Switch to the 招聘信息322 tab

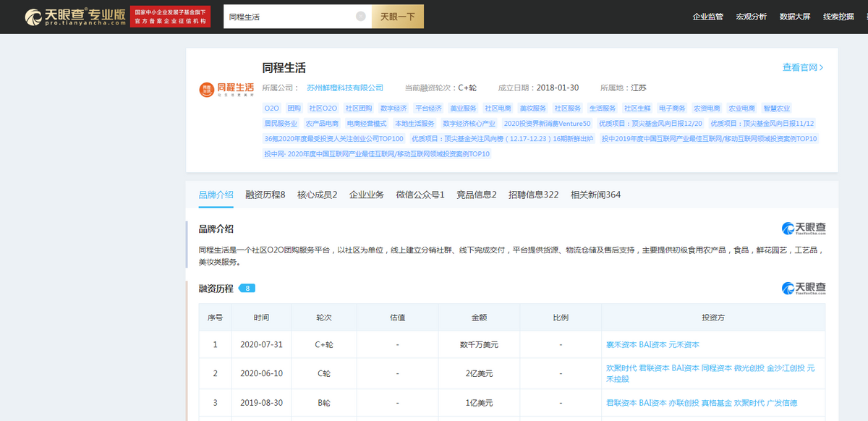coord(533,195)
